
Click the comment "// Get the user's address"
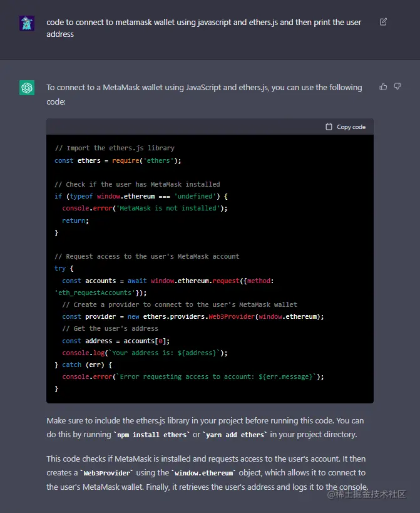click(x=110, y=328)
